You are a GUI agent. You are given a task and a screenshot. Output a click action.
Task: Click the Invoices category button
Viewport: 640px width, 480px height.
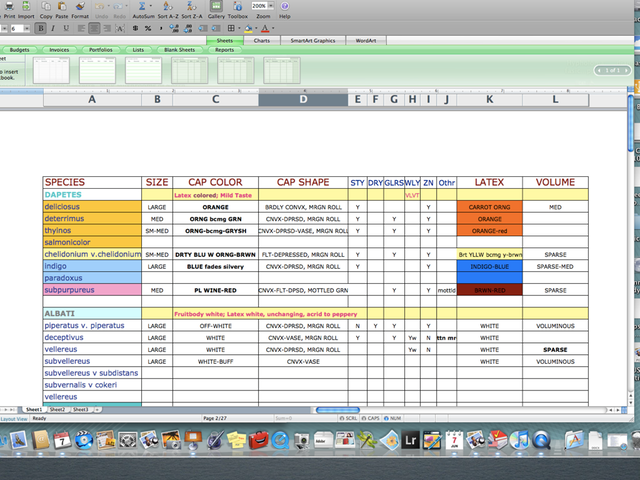pyautogui.click(x=60, y=49)
